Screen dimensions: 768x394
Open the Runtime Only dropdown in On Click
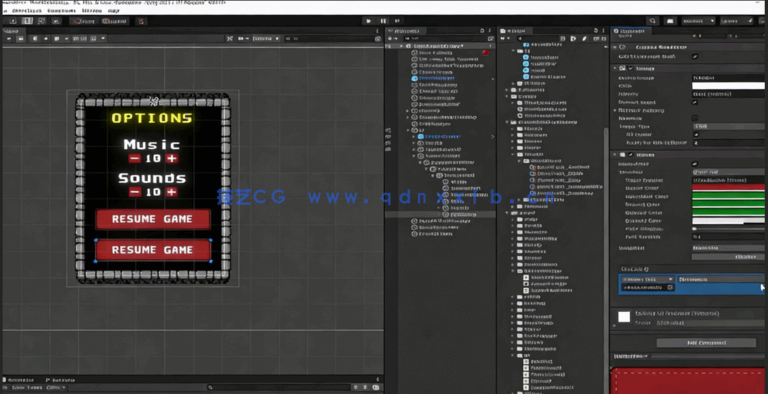[647, 279]
